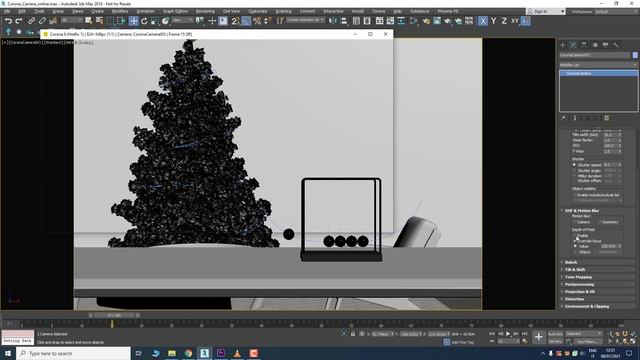Open the Display tab in command panel

click(606, 44)
